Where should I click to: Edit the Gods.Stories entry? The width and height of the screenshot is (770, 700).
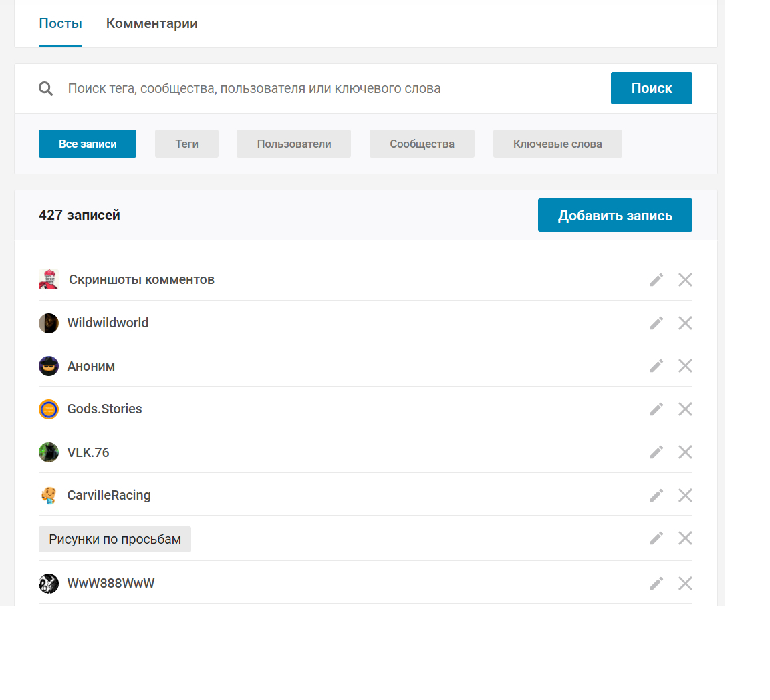coord(656,409)
